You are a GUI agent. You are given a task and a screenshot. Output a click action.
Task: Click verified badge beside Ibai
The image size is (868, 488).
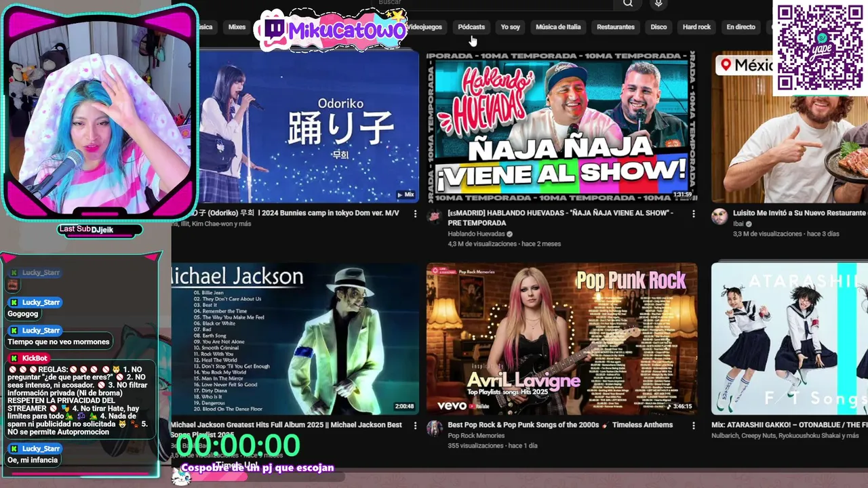tap(749, 224)
